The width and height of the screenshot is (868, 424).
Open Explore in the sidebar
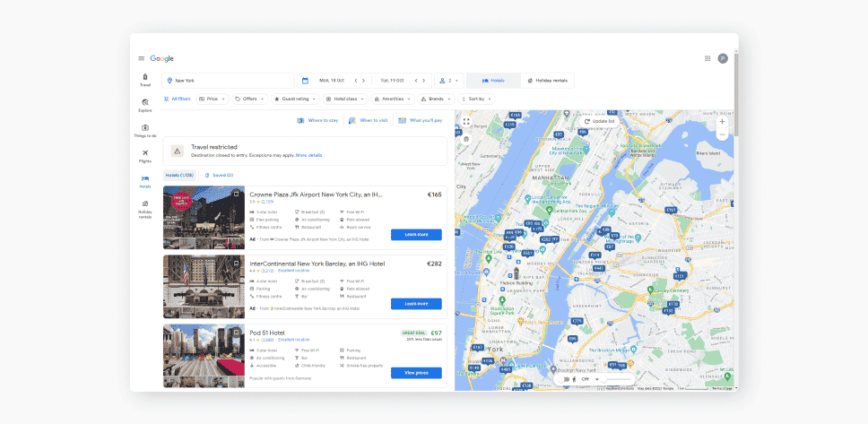[145, 106]
